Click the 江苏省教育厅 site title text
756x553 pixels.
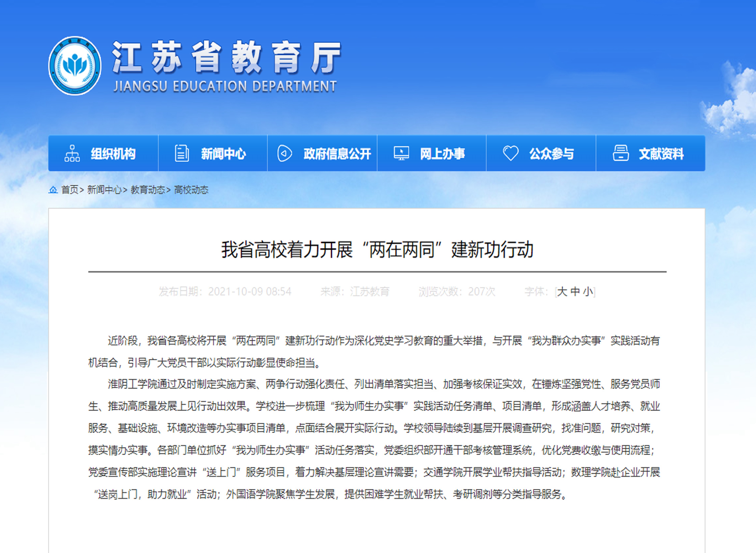coord(227,57)
